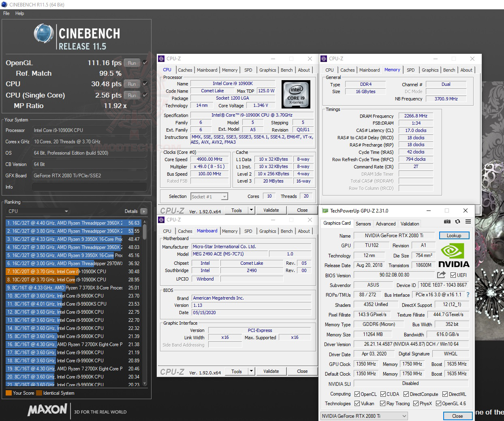The height and width of the screenshot is (421, 504).
Task: Open the graphics card selector at GPU-Z bottom
Action: (x=364, y=416)
